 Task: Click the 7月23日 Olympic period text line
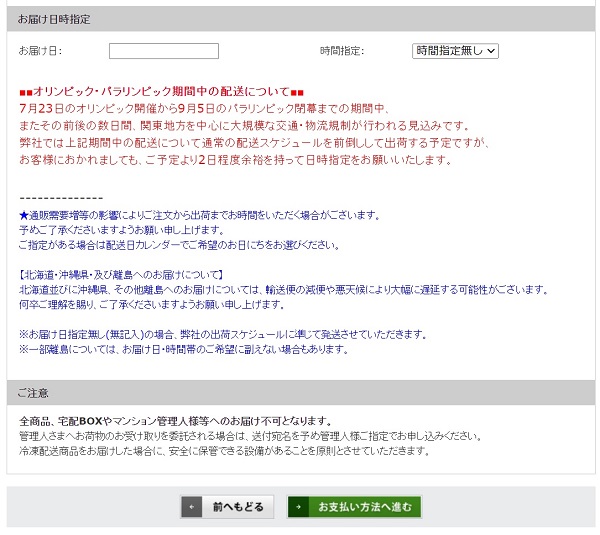click(203, 108)
